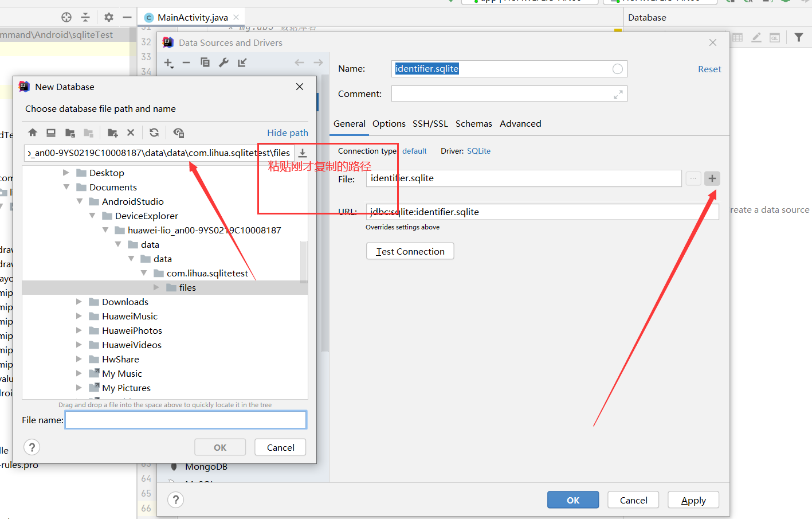Click the query console icon in Database panel
This screenshot has height=519, width=812.
[x=775, y=37]
